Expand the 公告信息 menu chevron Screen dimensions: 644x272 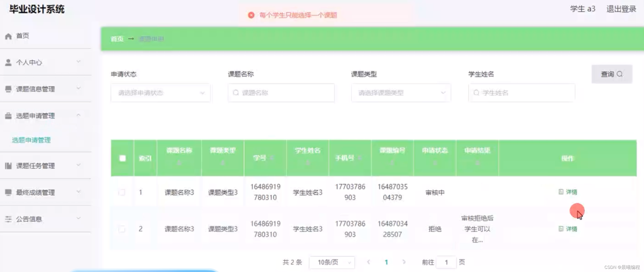[x=79, y=218]
